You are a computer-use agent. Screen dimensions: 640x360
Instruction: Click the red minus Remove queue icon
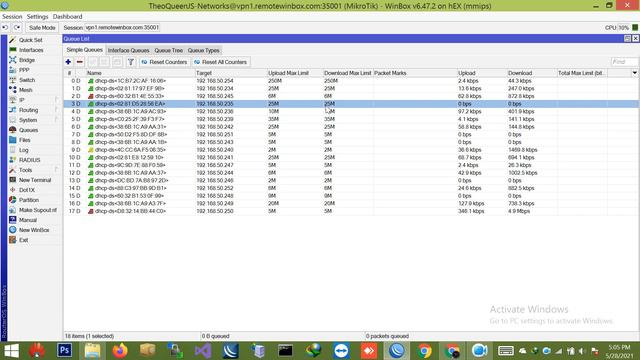click(x=80, y=62)
